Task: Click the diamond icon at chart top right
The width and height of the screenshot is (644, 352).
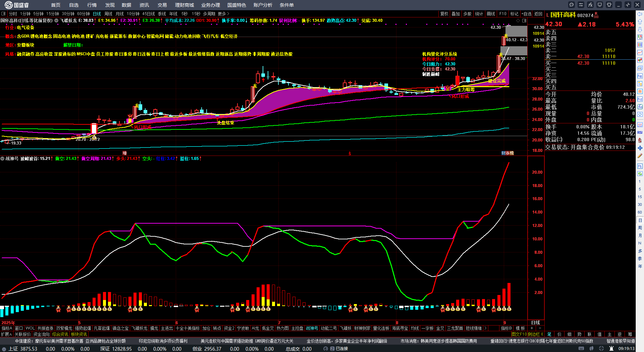Action: pyautogui.click(x=518, y=20)
